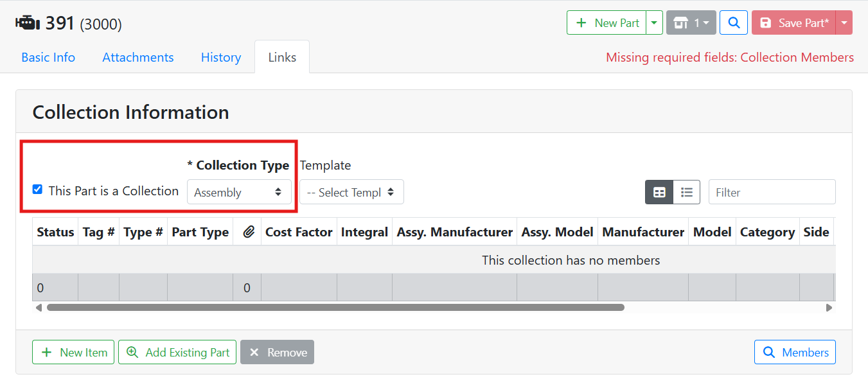The image size is (868, 379).
Task: Uncheck This Part is a Collection
Action: (37, 189)
